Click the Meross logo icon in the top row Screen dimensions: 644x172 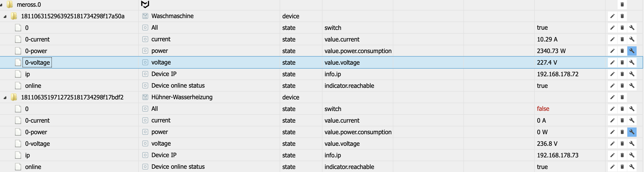(x=145, y=4)
